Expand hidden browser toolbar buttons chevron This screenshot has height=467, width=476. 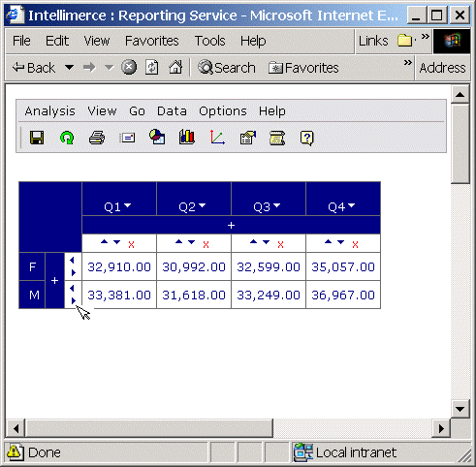[408, 62]
